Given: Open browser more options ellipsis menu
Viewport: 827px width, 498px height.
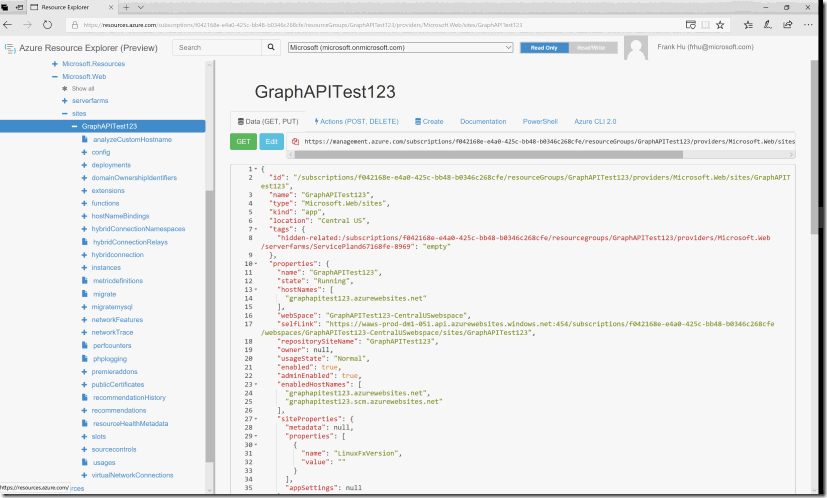Looking at the screenshot, I should [808, 25].
